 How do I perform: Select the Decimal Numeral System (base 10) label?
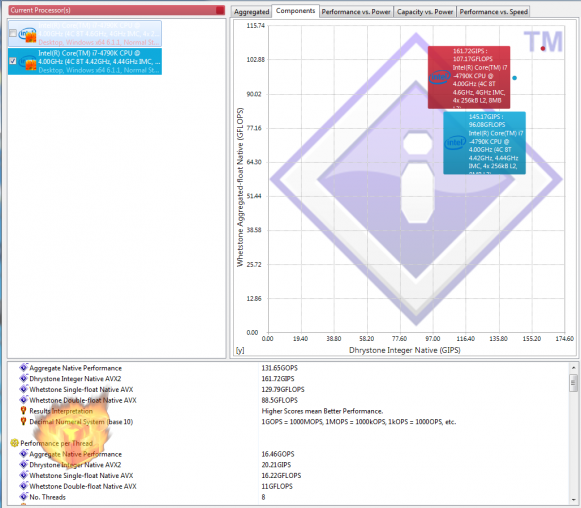81,422
